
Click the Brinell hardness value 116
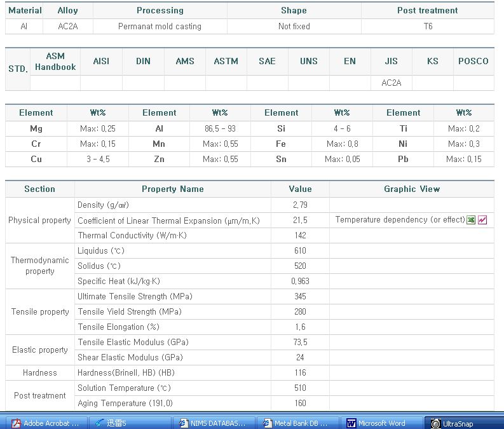300,373
